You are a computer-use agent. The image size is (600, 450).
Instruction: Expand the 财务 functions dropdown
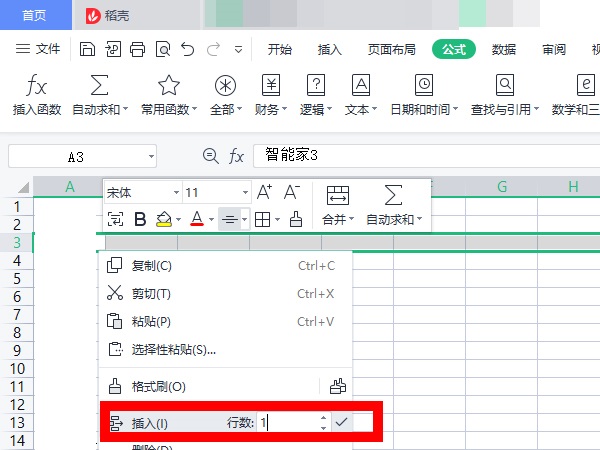[x=270, y=96]
